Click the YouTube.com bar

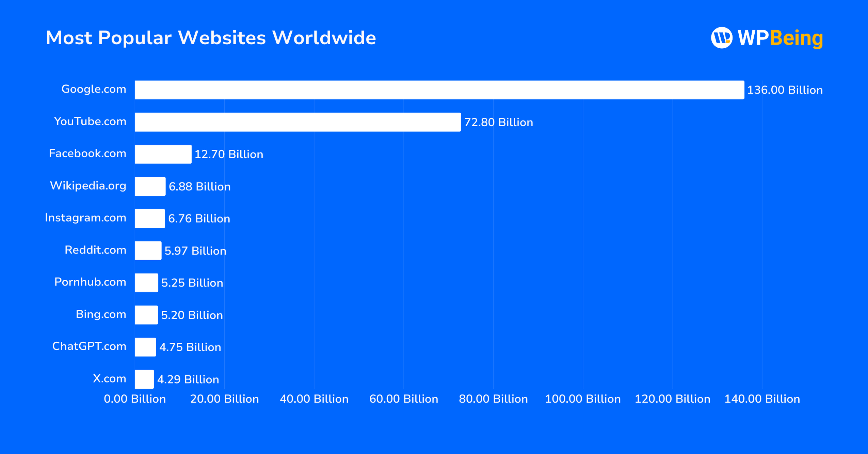click(x=298, y=122)
